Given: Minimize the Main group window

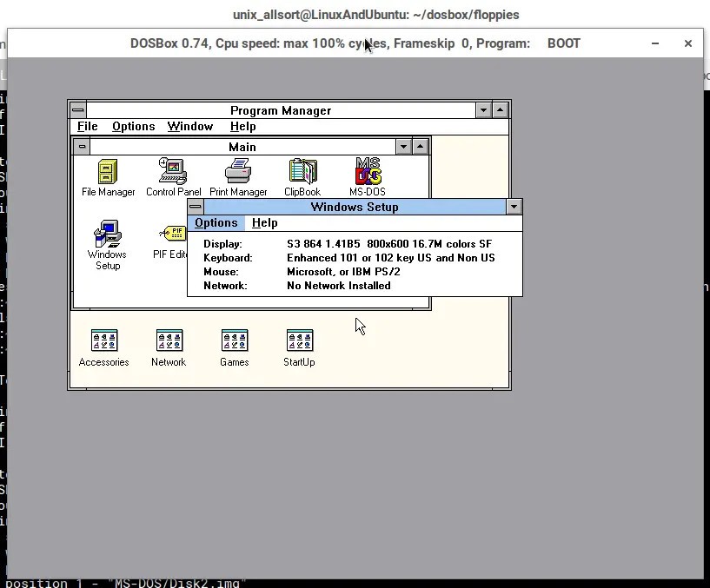Looking at the screenshot, I should [403, 147].
